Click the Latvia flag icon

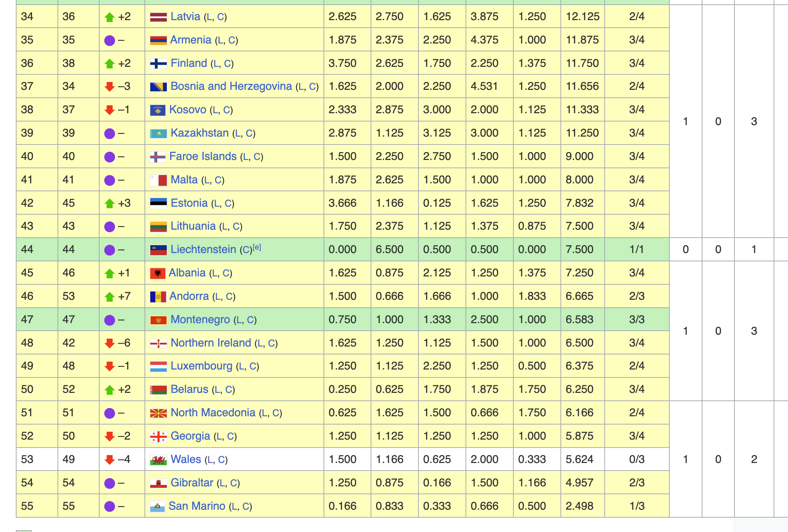[x=158, y=17]
